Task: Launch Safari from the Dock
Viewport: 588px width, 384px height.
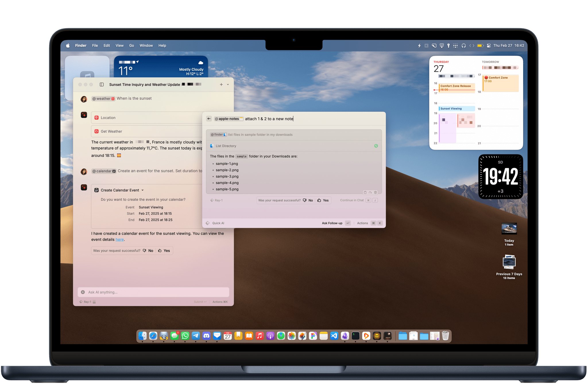Action: 153,336
